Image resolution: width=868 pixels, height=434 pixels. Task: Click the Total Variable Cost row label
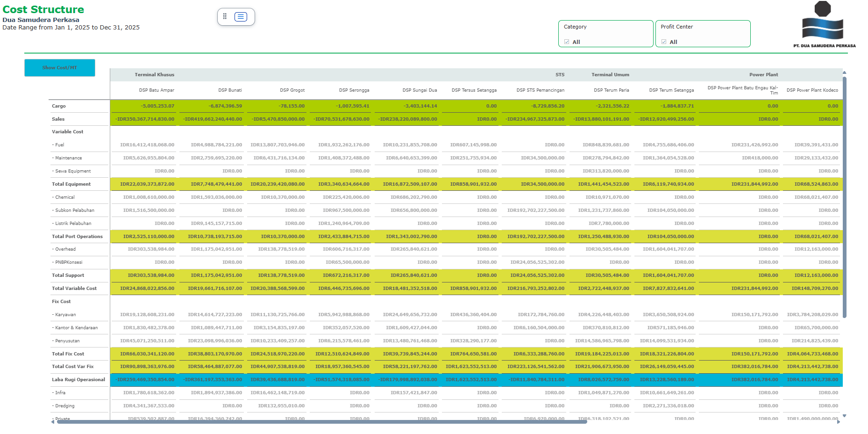pos(74,289)
